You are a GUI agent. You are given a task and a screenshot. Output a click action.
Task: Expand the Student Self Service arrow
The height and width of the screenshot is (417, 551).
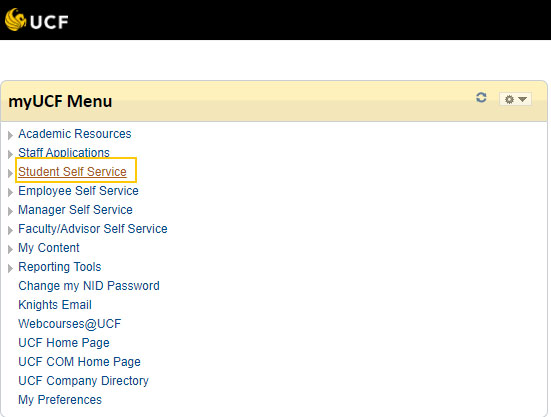pos(10,173)
